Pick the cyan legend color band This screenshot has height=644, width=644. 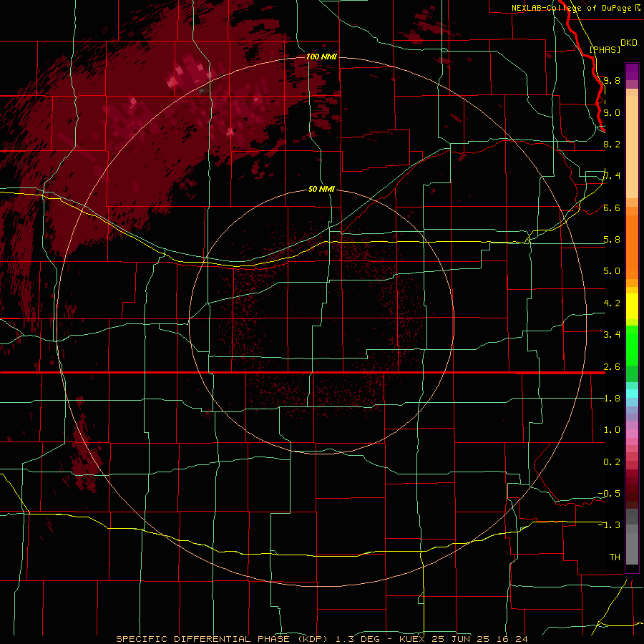[632, 394]
